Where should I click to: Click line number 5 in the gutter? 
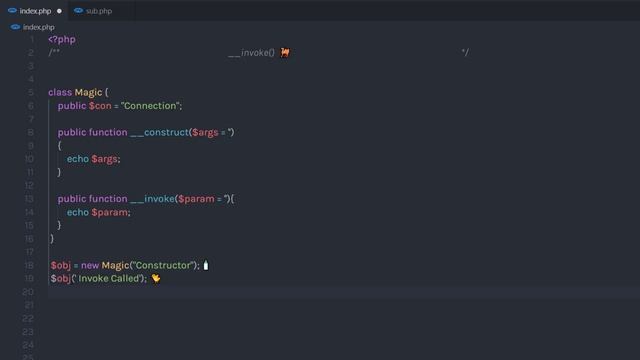(x=31, y=92)
